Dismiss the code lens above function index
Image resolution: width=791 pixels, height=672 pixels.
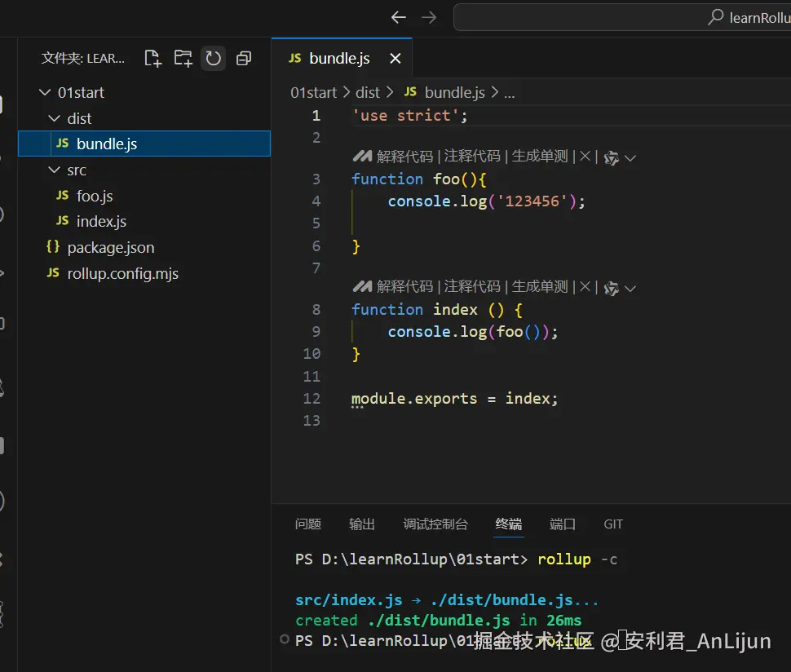[586, 286]
